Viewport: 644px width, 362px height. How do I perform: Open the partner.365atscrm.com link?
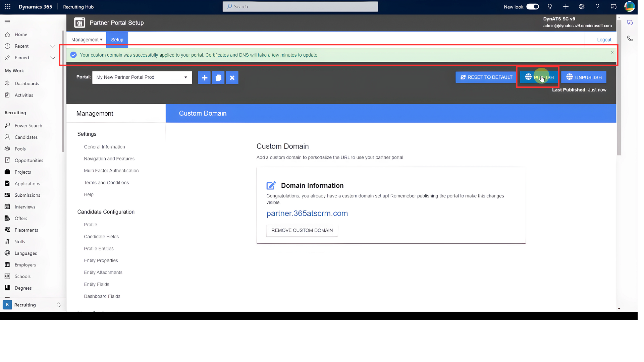pyautogui.click(x=307, y=214)
